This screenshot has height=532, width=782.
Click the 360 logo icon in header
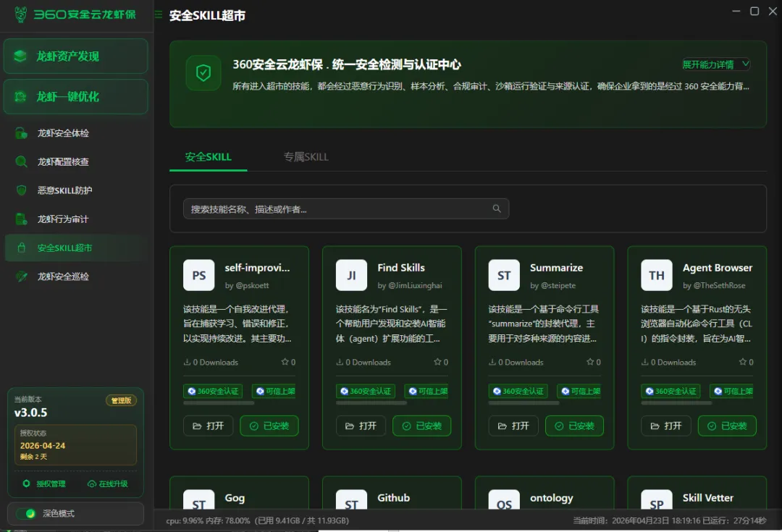point(20,14)
